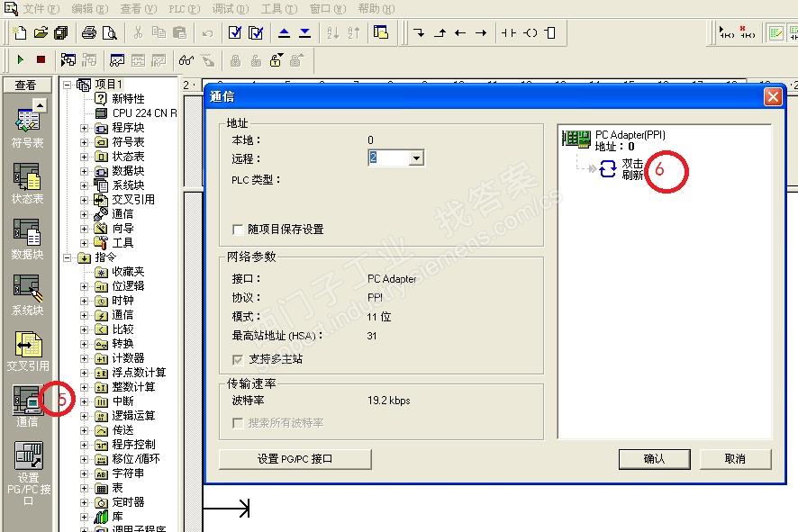Select 字符串 in instruction tree

128,473
